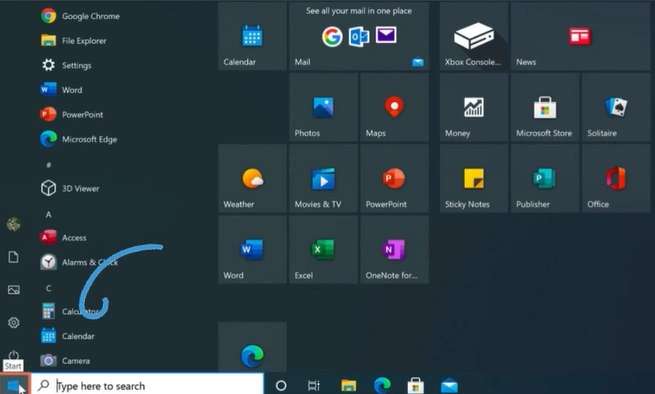Launch Camera app from list

tap(65, 361)
